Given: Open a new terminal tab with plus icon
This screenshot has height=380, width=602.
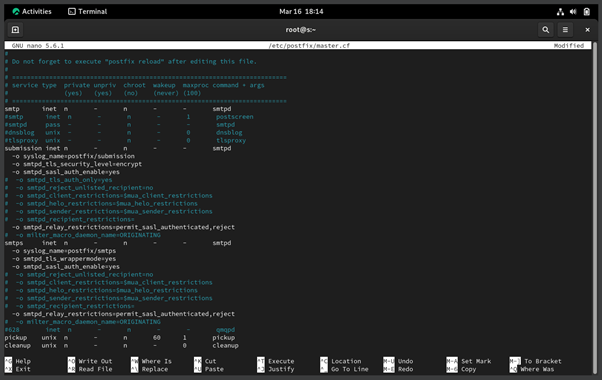Looking at the screenshot, I should click(15, 30).
